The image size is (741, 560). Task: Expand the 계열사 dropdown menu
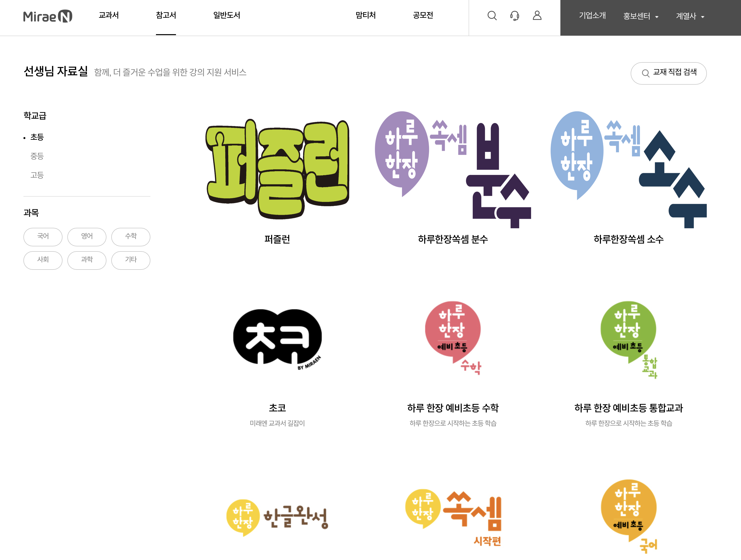pos(690,16)
